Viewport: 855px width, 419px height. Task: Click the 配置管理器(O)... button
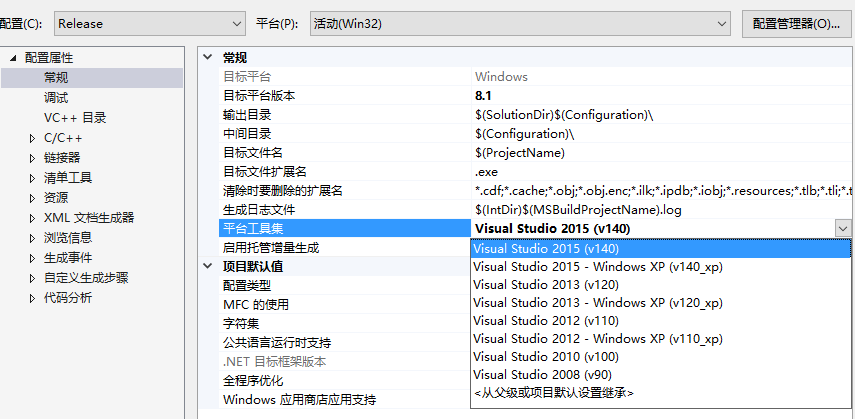[x=798, y=24]
